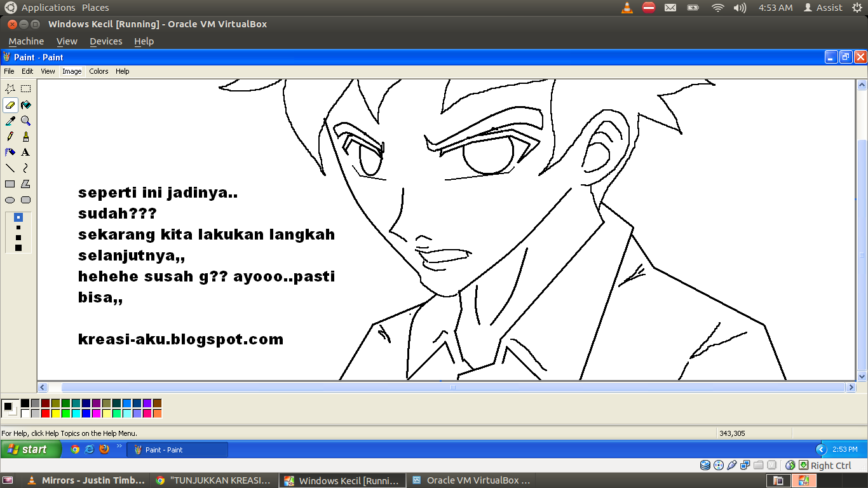Open Ubuntu Applications menu
This screenshot has height=488, width=868.
pyautogui.click(x=48, y=8)
